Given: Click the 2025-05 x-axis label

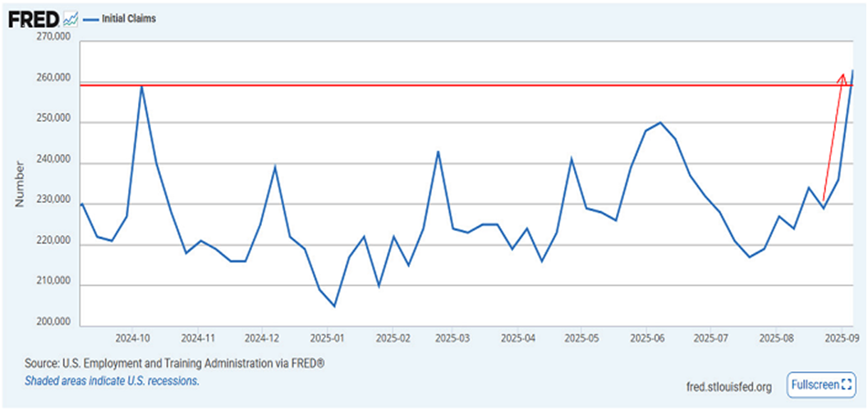Looking at the screenshot, I should pyautogui.click(x=581, y=337).
